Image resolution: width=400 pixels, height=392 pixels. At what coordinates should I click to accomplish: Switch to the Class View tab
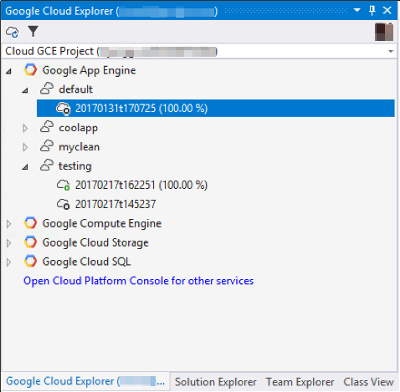pos(369,382)
